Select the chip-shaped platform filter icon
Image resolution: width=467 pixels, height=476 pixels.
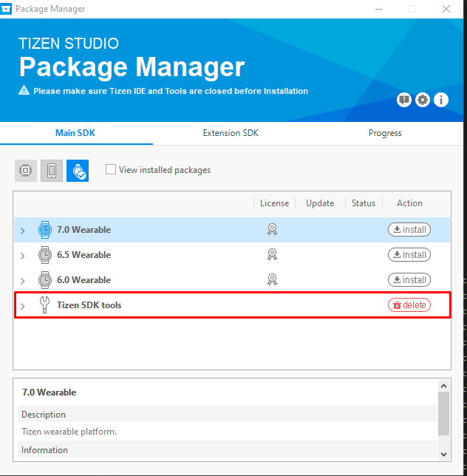click(x=26, y=171)
